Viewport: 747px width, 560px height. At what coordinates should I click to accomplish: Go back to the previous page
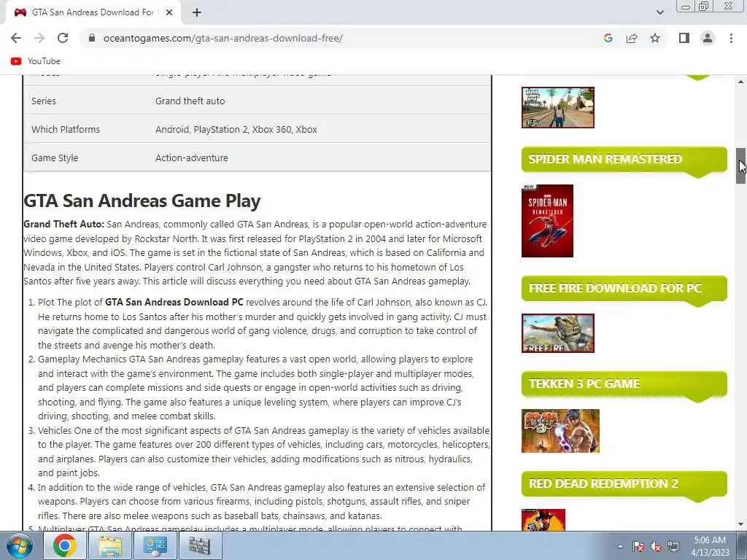tap(16, 38)
